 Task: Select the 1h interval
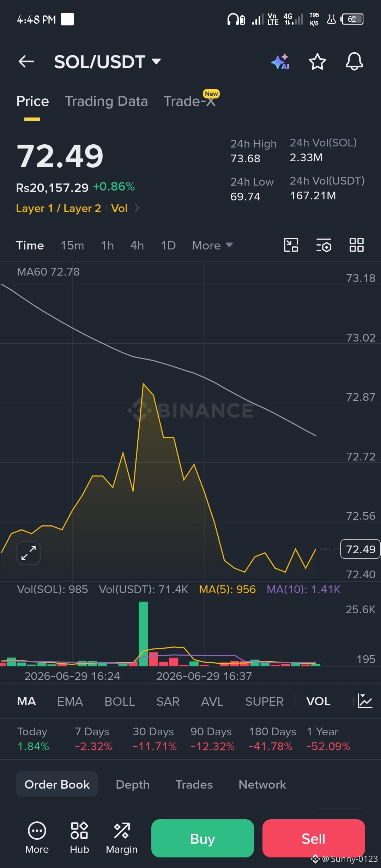tap(107, 245)
